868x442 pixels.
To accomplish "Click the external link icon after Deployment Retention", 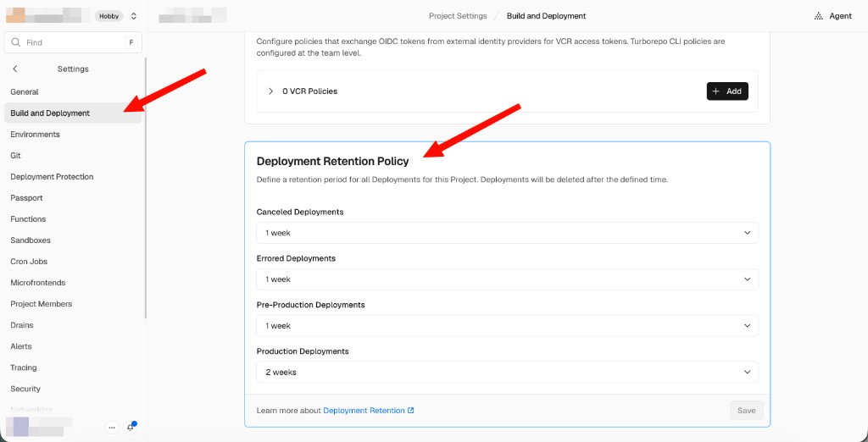I will tap(411, 411).
